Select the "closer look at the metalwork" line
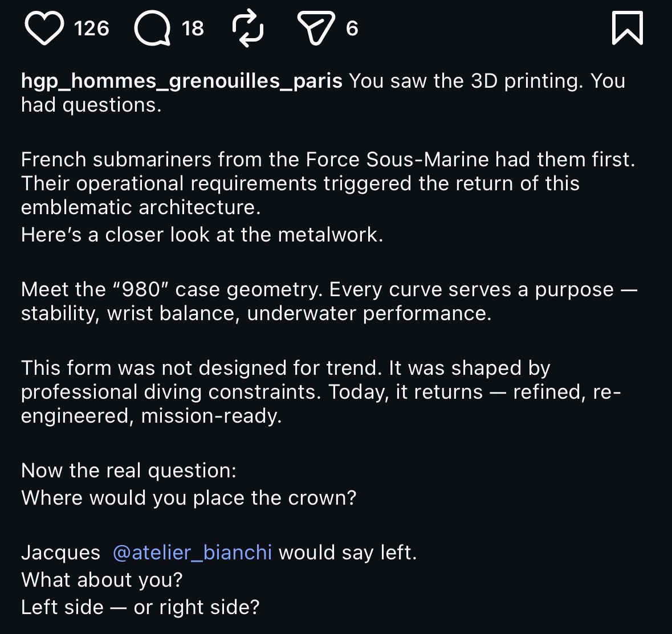Viewport: 672px width, 634px height. tap(202, 235)
